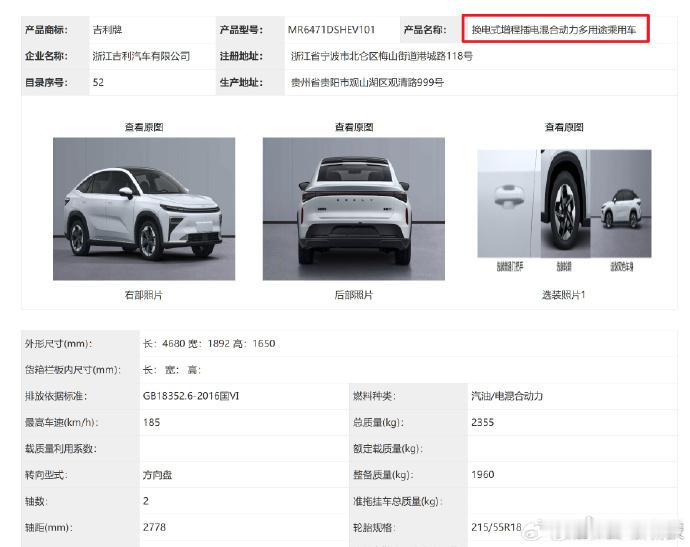
Task: Select fuel type 汽油/电混合动力
Action: point(507,396)
